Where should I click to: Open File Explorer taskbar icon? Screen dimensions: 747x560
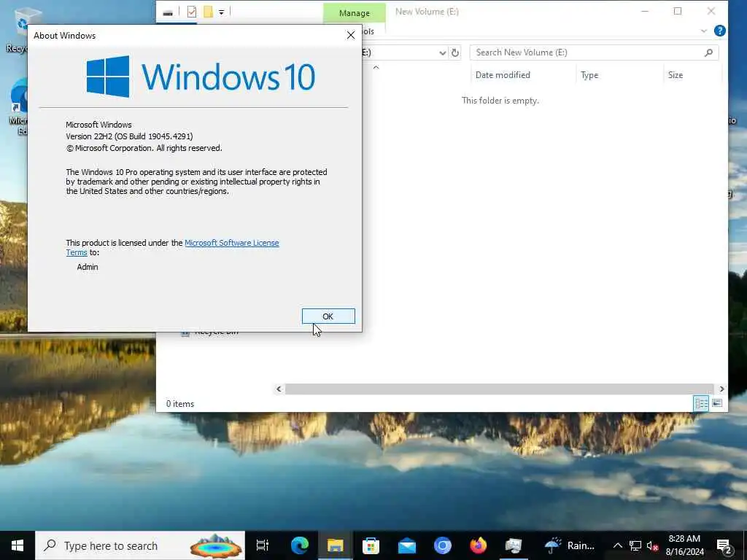click(335, 545)
